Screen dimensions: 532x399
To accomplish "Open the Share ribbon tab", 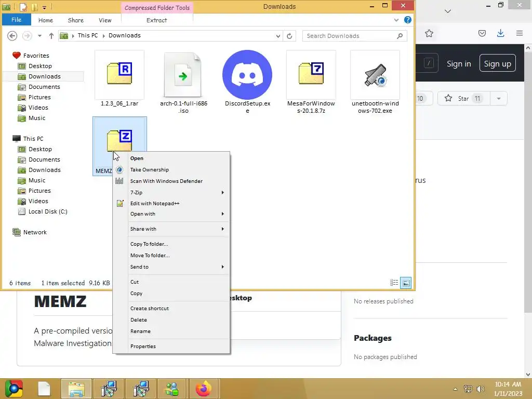I will point(76,20).
